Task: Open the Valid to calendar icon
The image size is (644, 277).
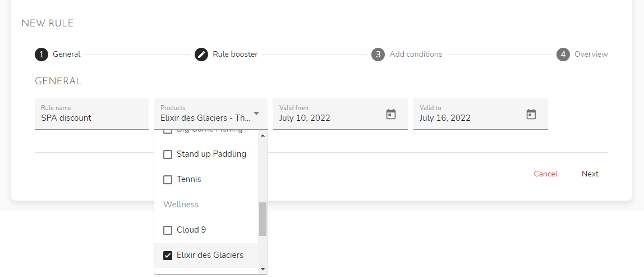Action: pos(531,114)
